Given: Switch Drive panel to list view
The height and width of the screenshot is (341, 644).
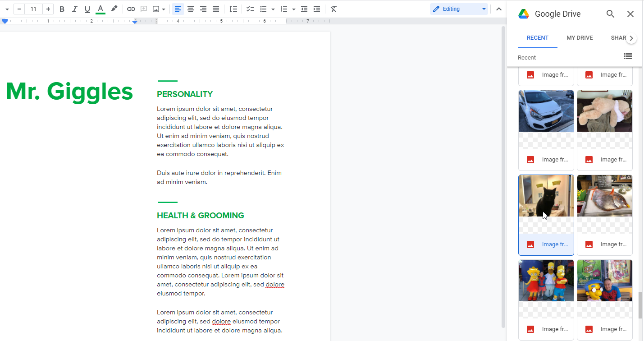Looking at the screenshot, I should (628, 56).
